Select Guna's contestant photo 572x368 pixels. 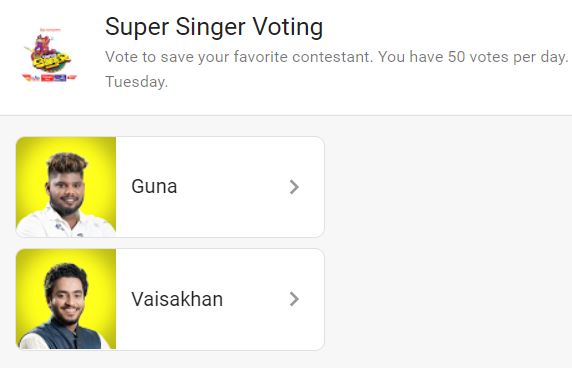(66, 187)
